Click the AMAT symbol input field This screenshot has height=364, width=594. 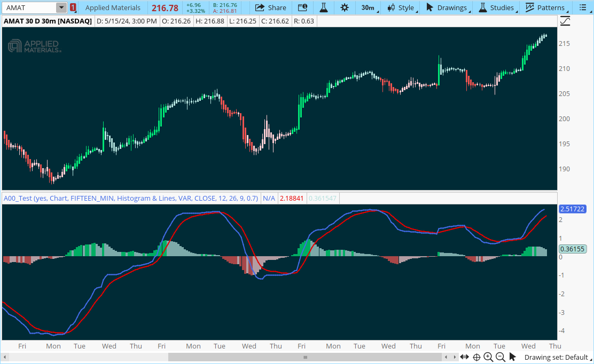point(29,7)
